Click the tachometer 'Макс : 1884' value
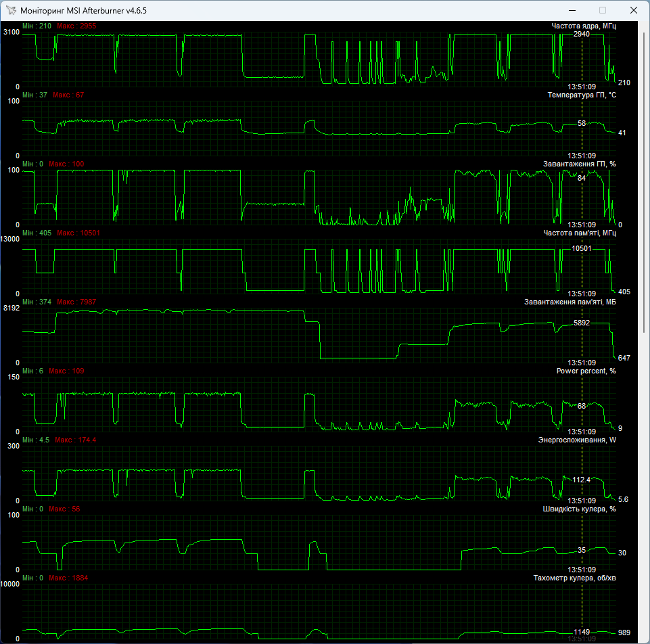650x644 pixels. click(68, 578)
